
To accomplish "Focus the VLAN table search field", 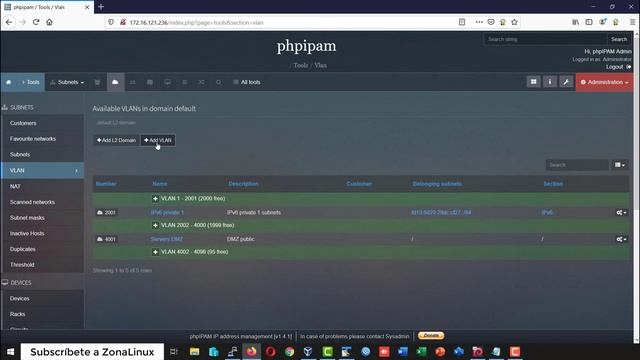I will (577, 165).
